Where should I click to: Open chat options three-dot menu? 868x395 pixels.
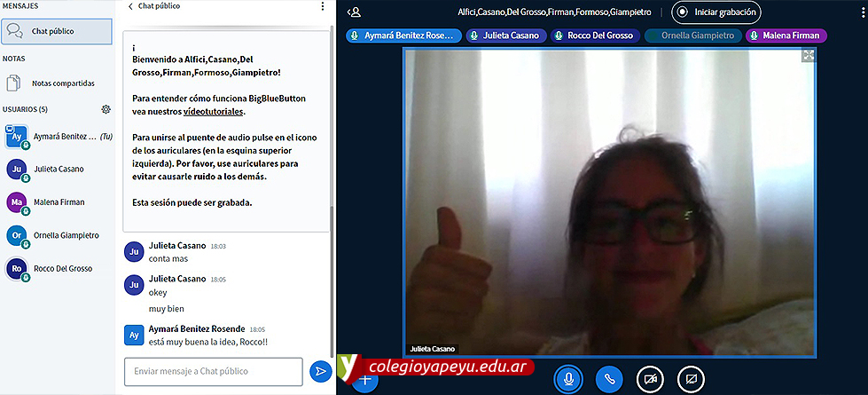coord(323,6)
